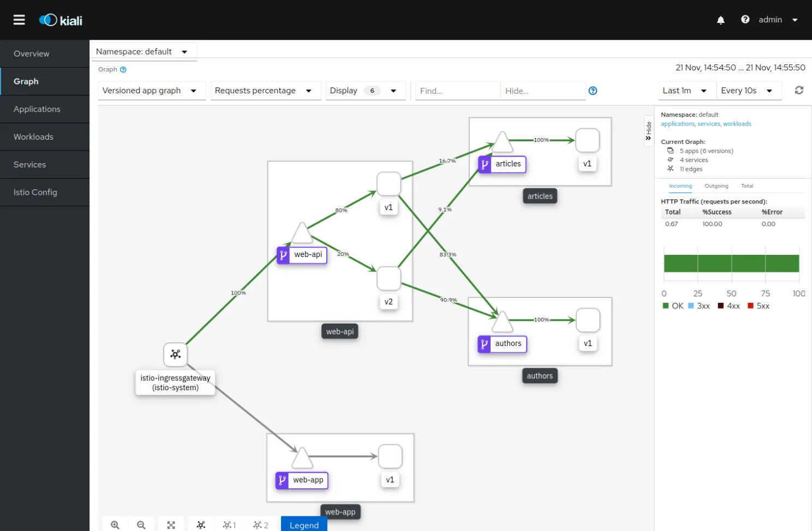Screen dimensions: 812x531
Task: Open the Namespace: default dropdown
Action: click(143, 51)
